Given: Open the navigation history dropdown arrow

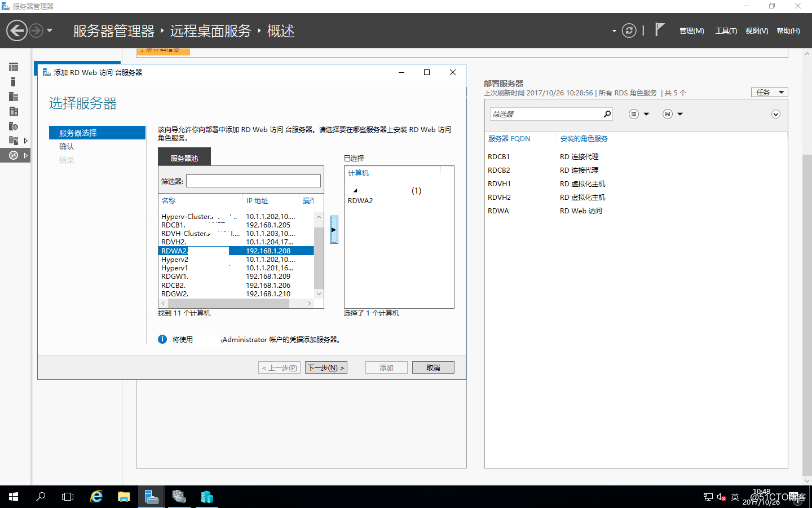Looking at the screenshot, I should point(50,30).
